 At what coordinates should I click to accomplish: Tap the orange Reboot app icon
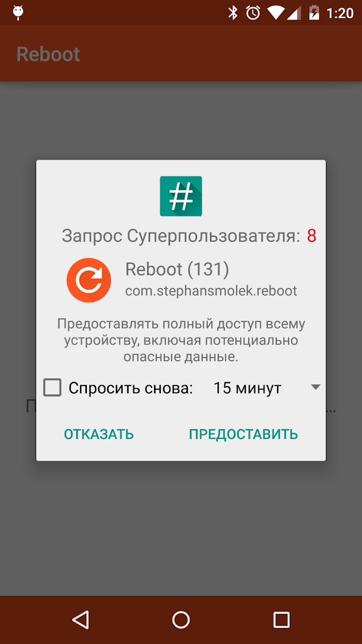click(89, 280)
